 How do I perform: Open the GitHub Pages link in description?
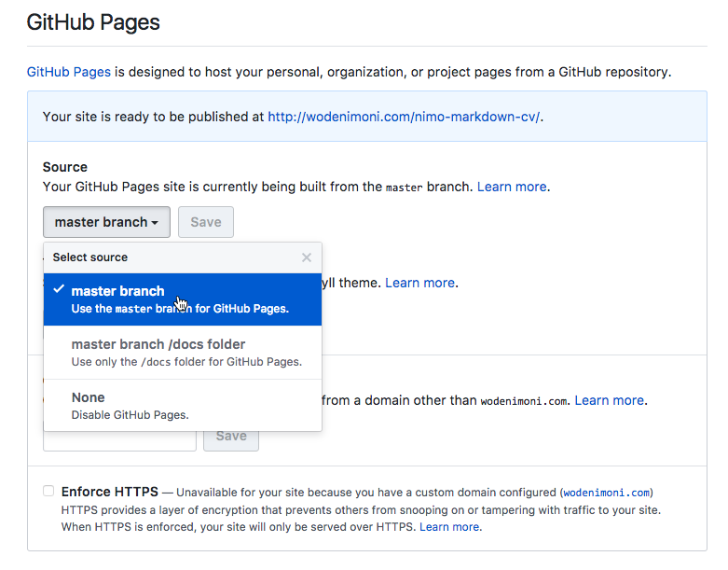(x=69, y=72)
